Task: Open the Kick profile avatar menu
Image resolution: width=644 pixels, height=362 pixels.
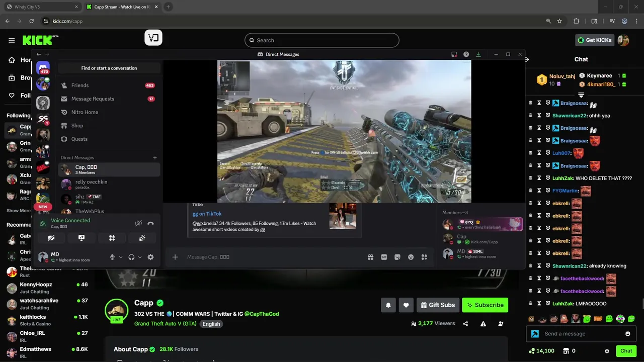Action: click(623, 40)
